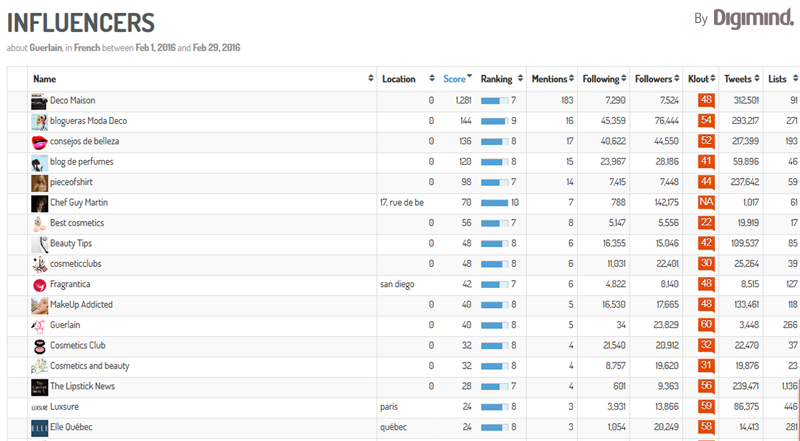Select the INFLUENCERS page heading
Viewport: 800px width, 441px height.
point(81,23)
